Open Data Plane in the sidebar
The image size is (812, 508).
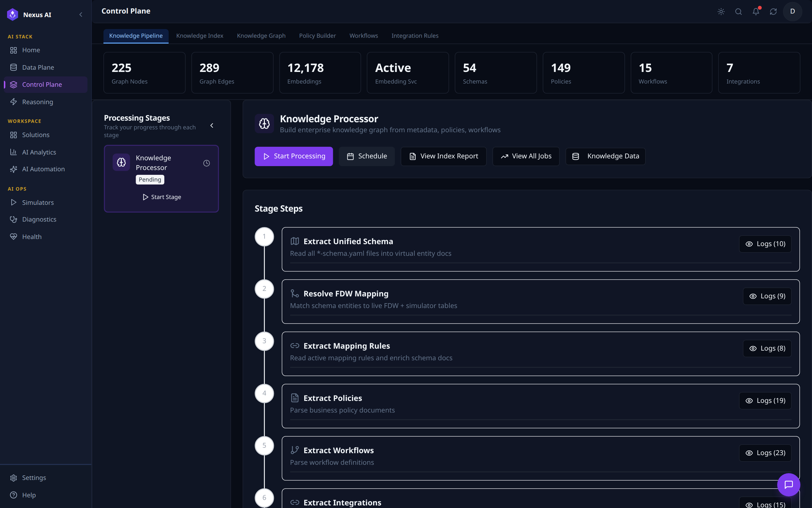(x=46, y=67)
